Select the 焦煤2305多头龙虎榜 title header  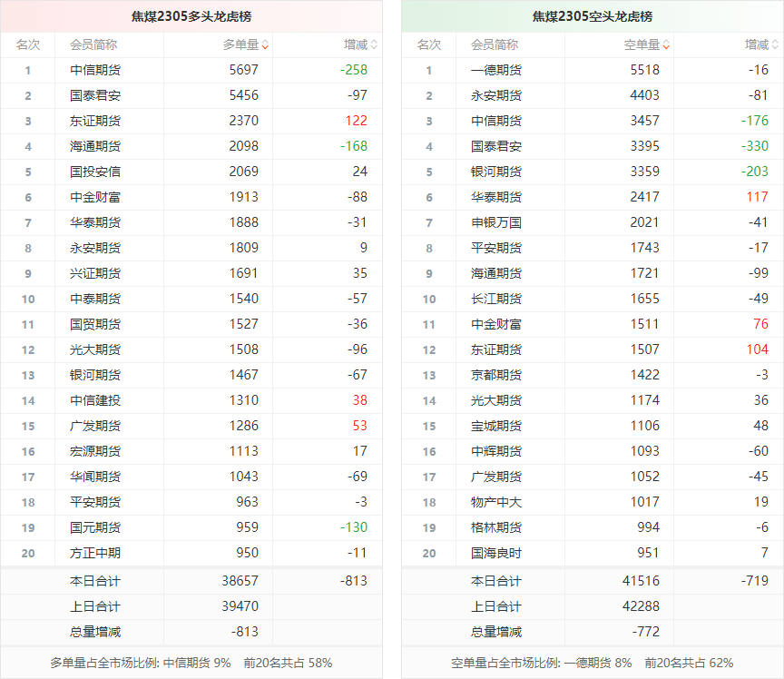[191, 16]
